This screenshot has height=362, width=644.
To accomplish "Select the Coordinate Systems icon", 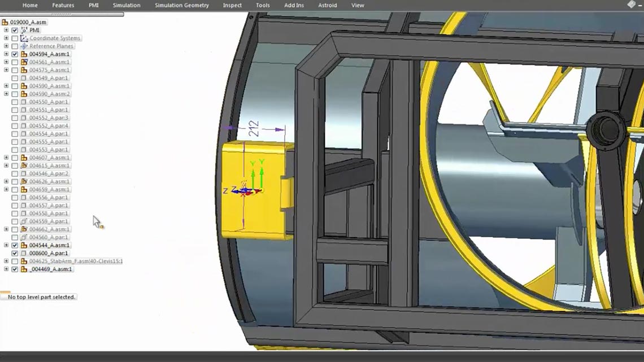I will point(24,38).
